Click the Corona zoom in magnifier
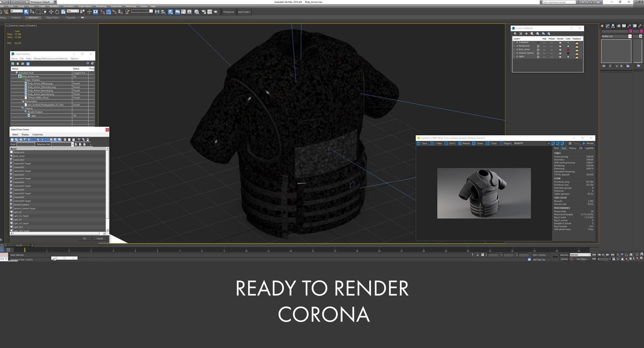The width and height of the screenshot is (644, 348). click(553, 143)
